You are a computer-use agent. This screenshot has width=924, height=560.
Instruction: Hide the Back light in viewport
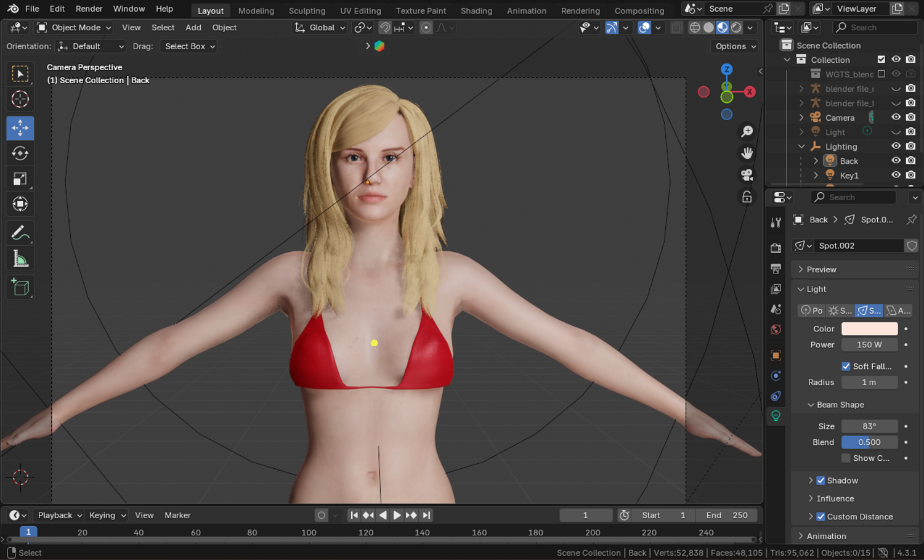click(x=896, y=161)
